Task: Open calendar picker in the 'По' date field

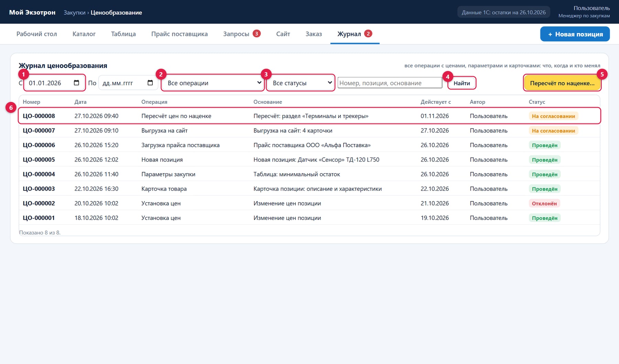Action: 150,83
